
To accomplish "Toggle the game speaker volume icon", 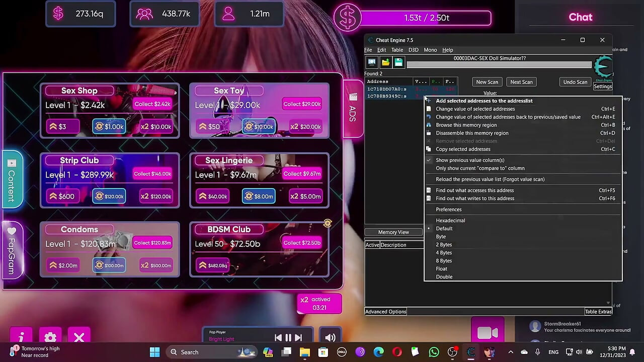I will (x=330, y=338).
